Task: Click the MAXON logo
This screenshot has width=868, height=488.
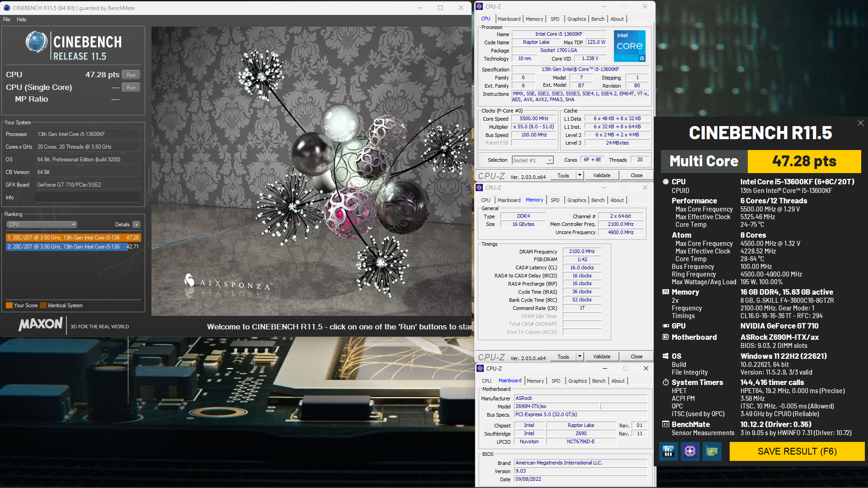Action: tap(41, 324)
